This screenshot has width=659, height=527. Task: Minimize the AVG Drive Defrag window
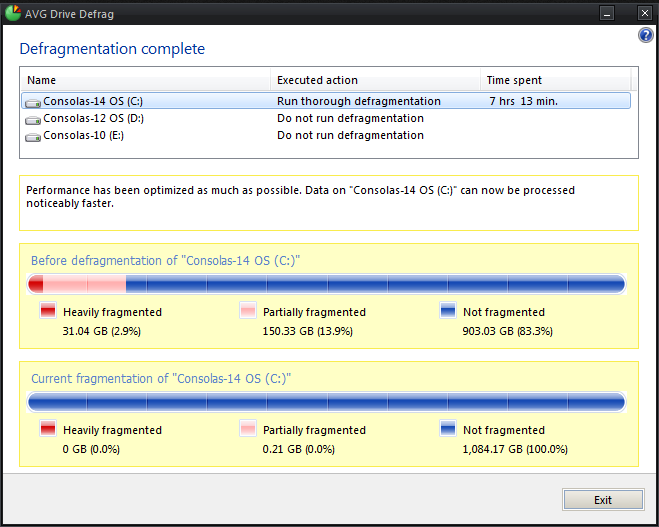click(606, 13)
